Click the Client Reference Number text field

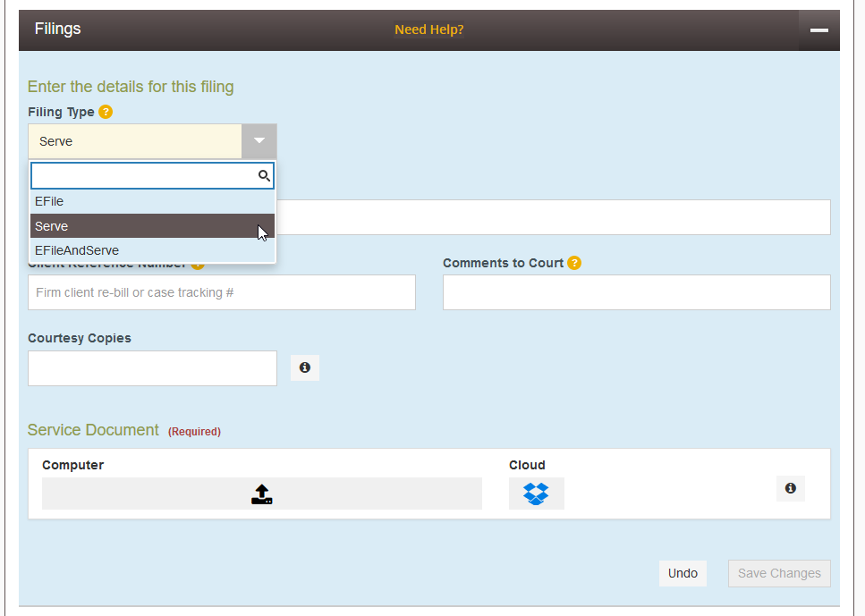221,292
